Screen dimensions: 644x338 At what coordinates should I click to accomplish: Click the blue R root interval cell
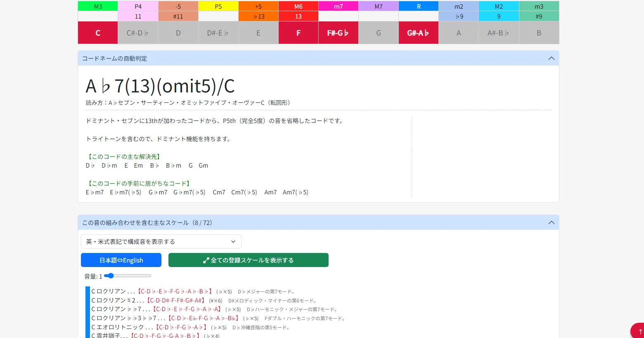click(x=419, y=6)
